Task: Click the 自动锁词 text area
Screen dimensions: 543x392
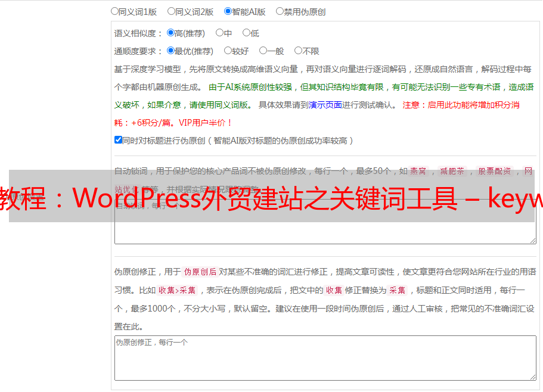Action: tap(325, 233)
